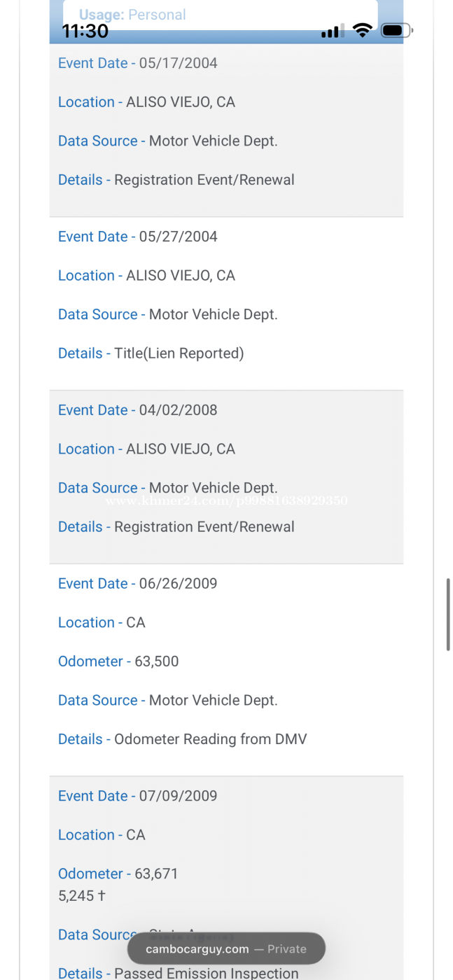Tap the Event Date 06/26/2009 entry
The image size is (453, 980).
[137, 584]
